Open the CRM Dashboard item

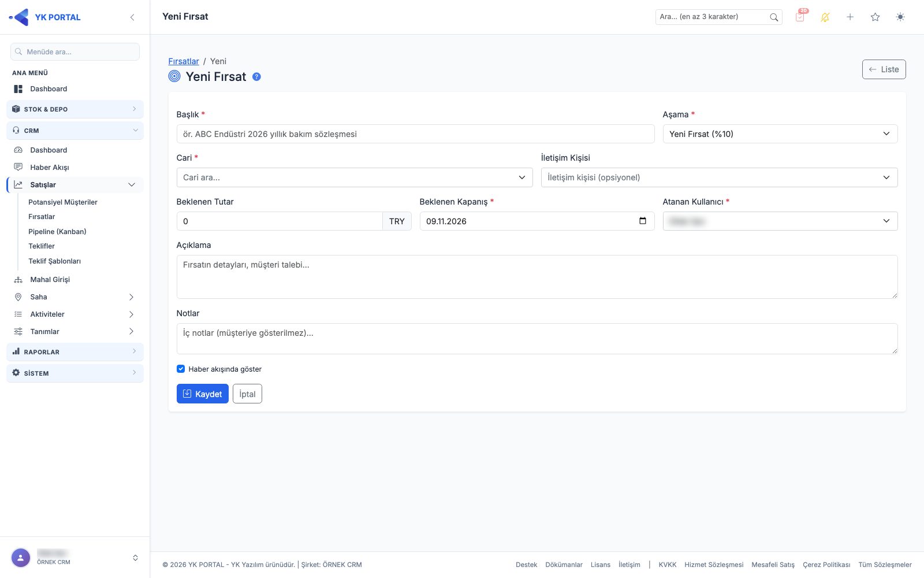point(75,150)
